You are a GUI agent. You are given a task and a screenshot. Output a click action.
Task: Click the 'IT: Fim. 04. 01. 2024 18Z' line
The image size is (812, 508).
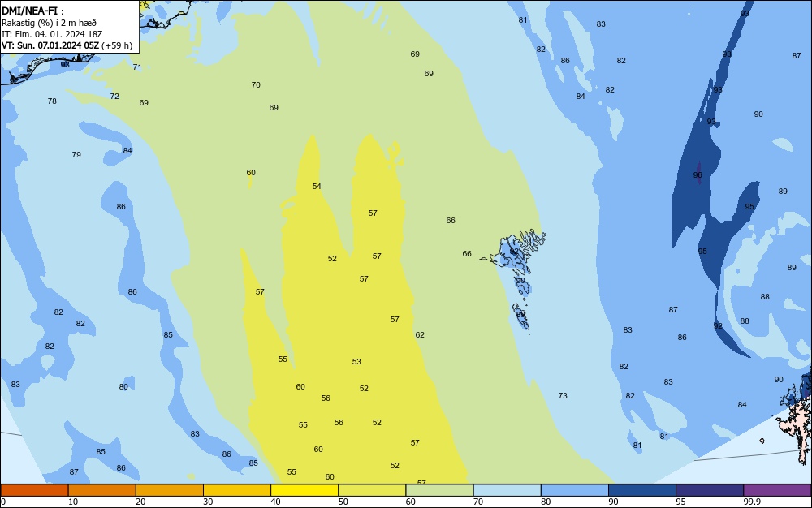(52, 34)
